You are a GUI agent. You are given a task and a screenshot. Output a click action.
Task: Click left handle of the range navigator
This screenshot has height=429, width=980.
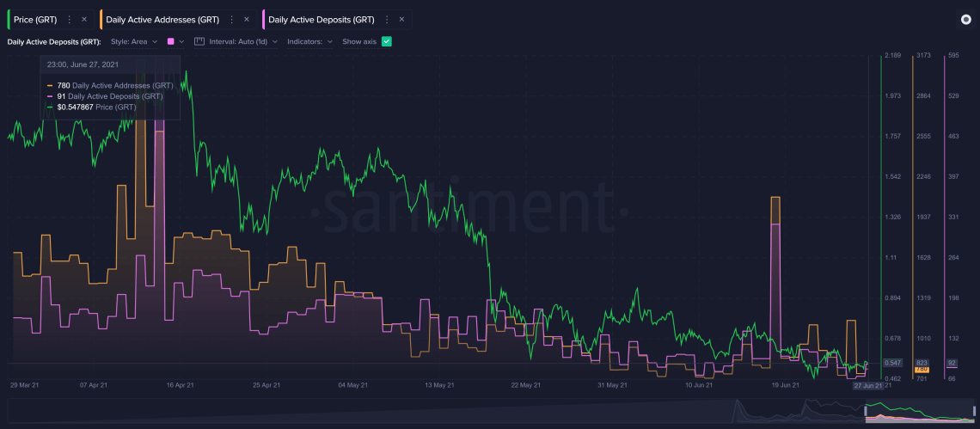click(x=867, y=411)
